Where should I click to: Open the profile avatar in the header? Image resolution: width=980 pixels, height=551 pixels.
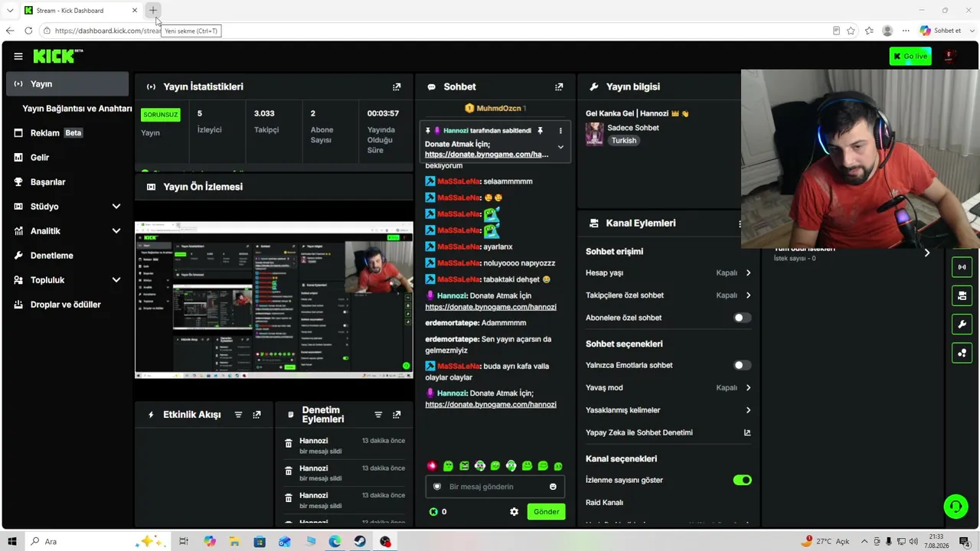[x=949, y=56]
